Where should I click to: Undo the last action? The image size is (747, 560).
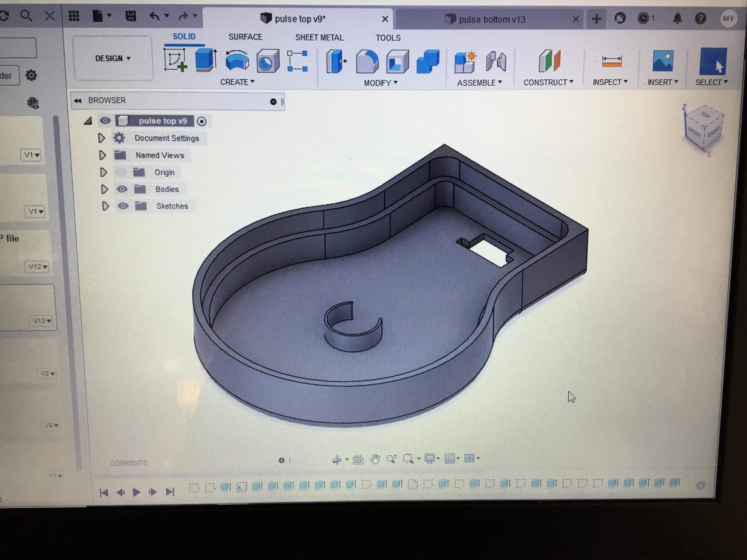154,16
